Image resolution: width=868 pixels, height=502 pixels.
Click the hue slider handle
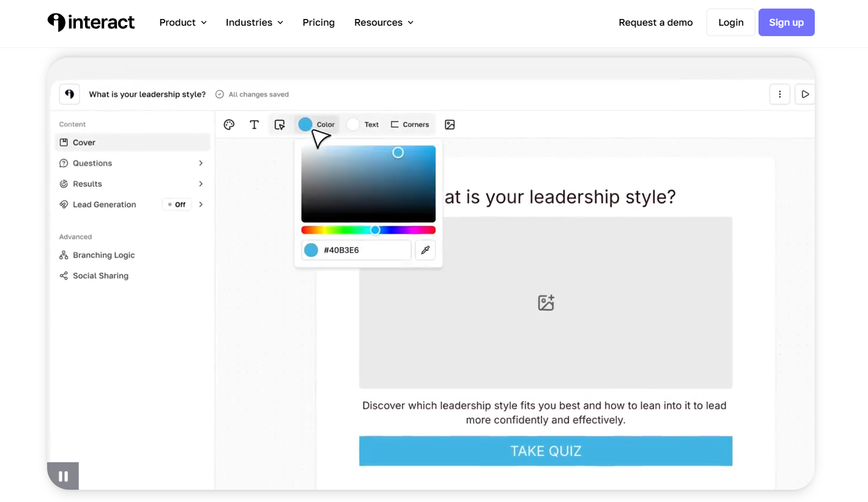click(376, 230)
